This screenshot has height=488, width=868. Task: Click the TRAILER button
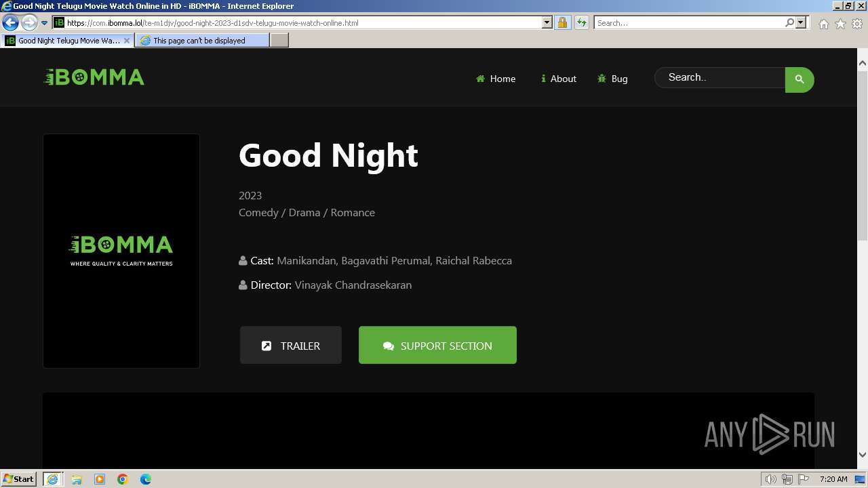pyautogui.click(x=291, y=345)
